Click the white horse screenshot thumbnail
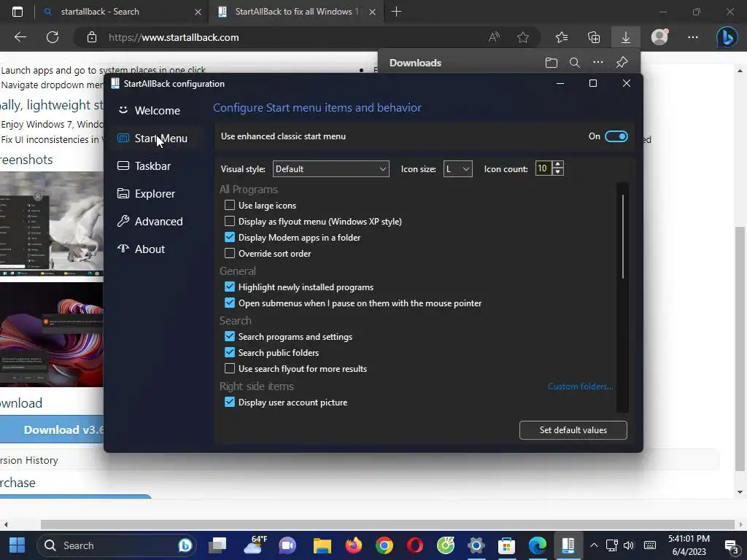747x560 pixels. point(52,224)
